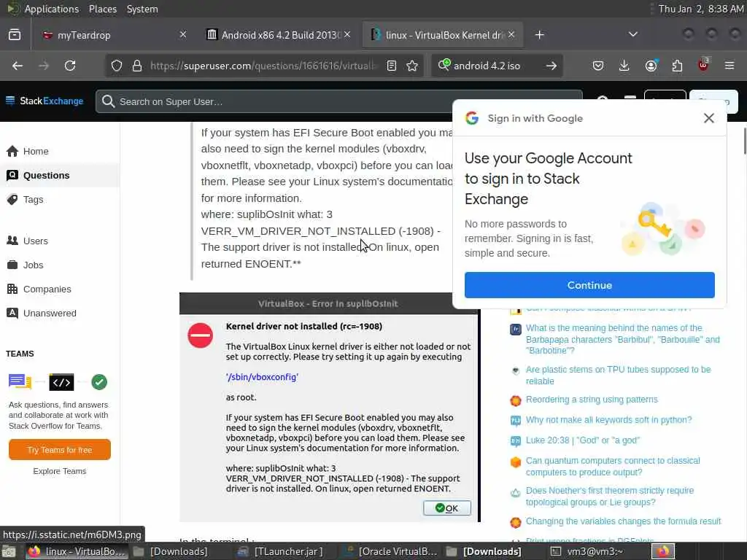The width and height of the screenshot is (747, 560).
Task: Open the quantum computers classical computers link
Action: coord(613,466)
